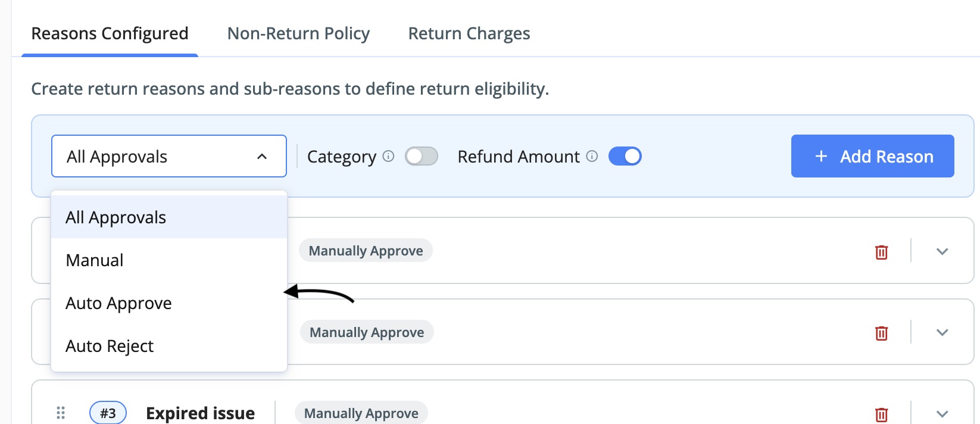Click trash icon on second reason row
The width and height of the screenshot is (980, 424).
click(x=881, y=333)
